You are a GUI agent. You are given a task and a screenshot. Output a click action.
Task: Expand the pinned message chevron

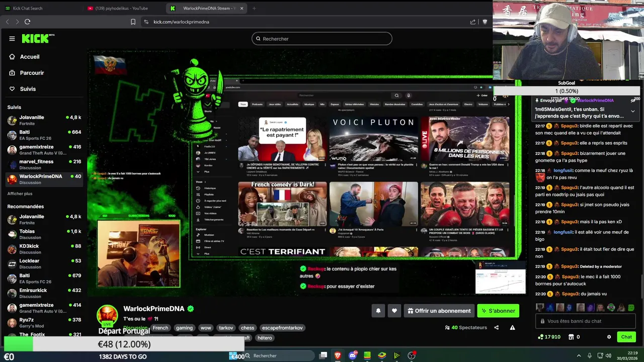pos(633,111)
